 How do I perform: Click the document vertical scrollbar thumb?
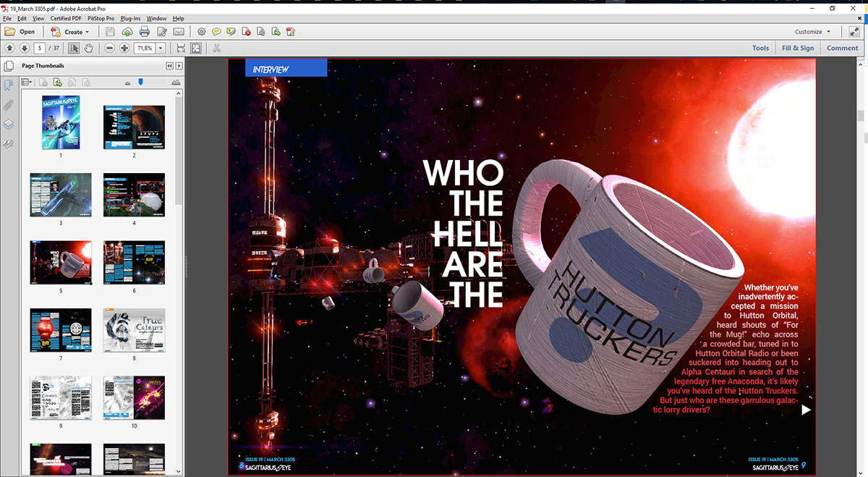pos(861,116)
